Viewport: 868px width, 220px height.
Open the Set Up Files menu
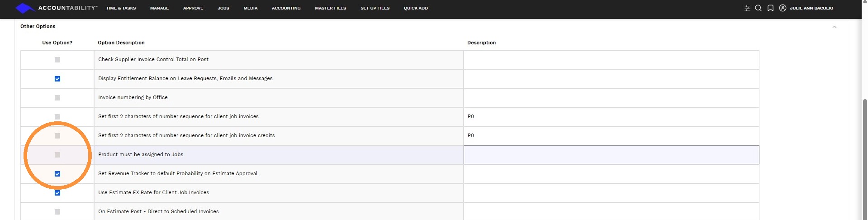point(375,8)
